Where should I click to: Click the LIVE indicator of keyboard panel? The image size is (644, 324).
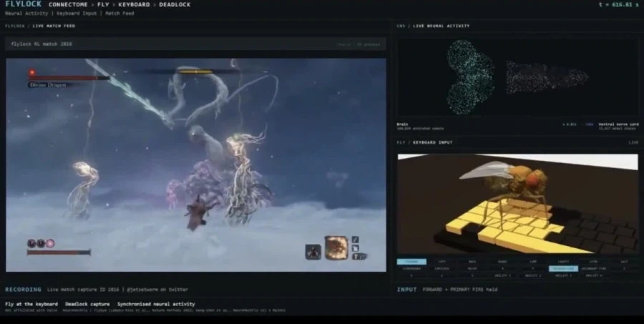634,142
